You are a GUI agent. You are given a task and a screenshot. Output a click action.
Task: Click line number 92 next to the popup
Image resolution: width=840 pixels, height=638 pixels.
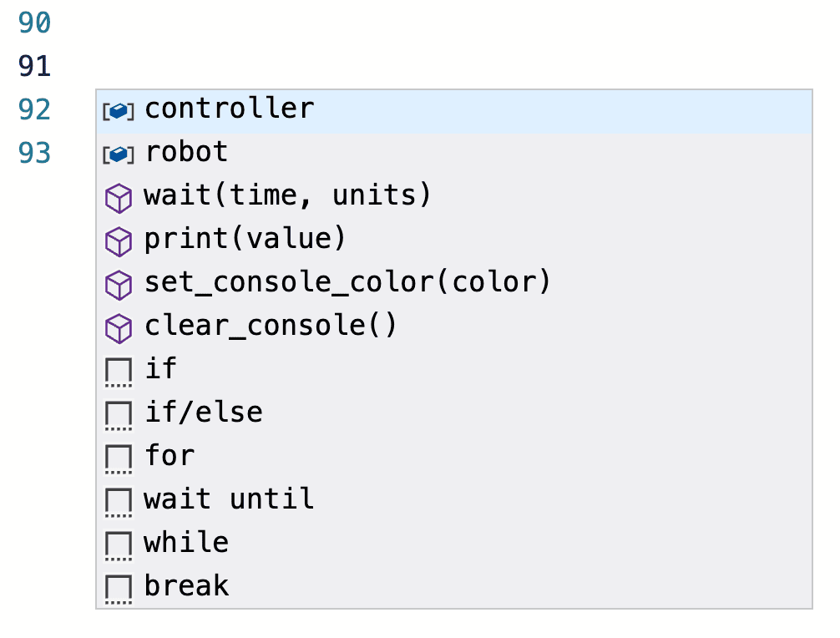tap(35, 109)
